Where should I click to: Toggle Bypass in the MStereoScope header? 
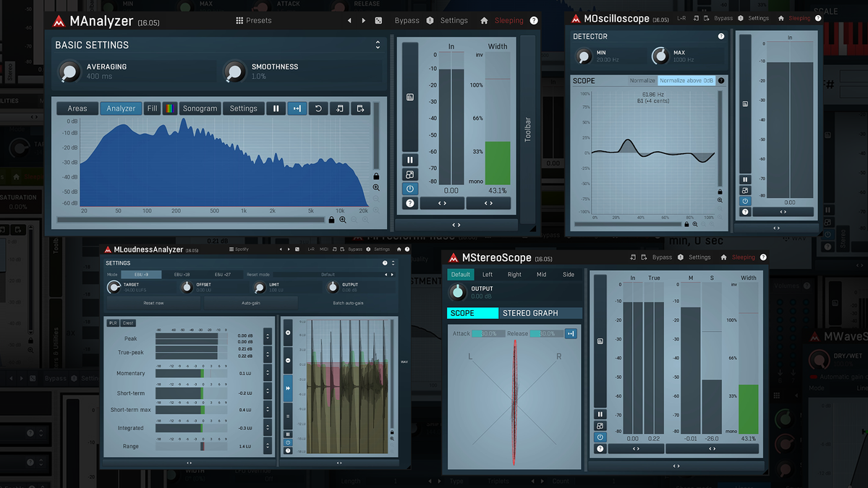(x=661, y=257)
